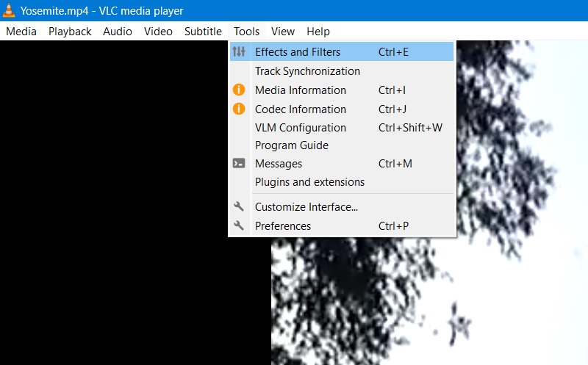Choose Effects and Filters
Viewport: 588px width, 365px height.
tap(342, 51)
